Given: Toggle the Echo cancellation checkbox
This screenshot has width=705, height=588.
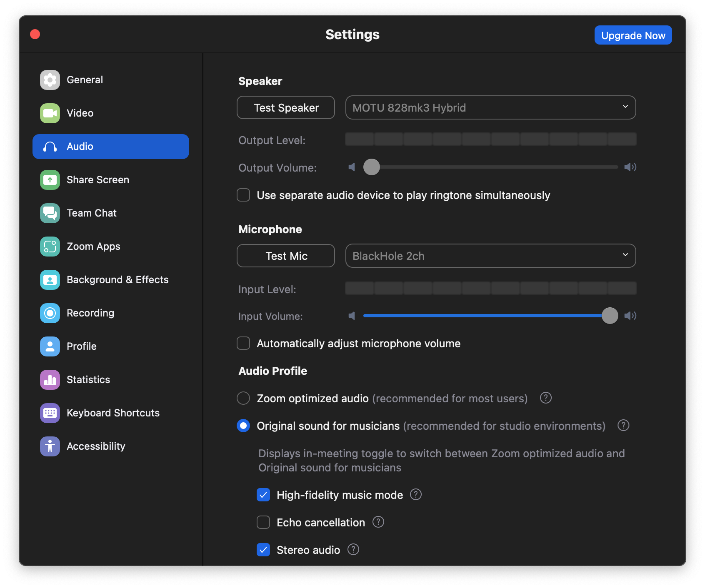Looking at the screenshot, I should pos(263,522).
